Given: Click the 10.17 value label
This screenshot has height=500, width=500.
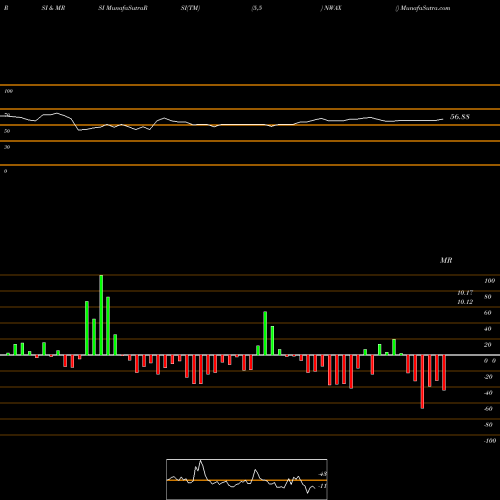Looking at the screenshot, I should (465, 293).
